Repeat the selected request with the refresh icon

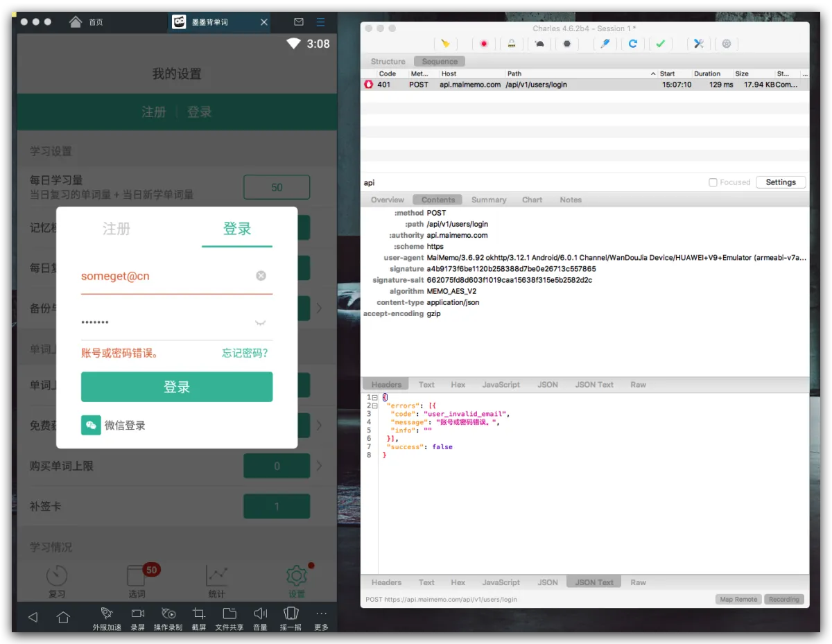(632, 44)
